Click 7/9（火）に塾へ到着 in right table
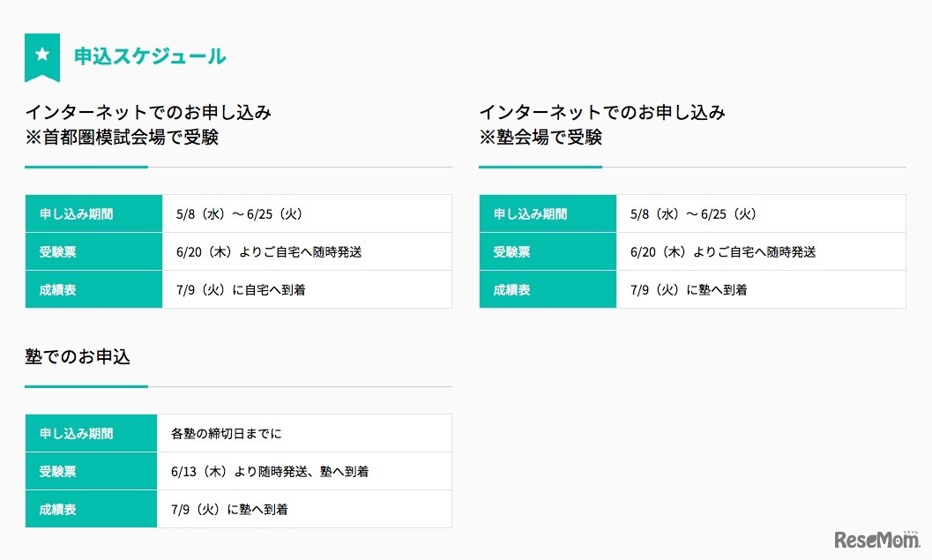Viewport: 932px width, 560px height. [689, 289]
